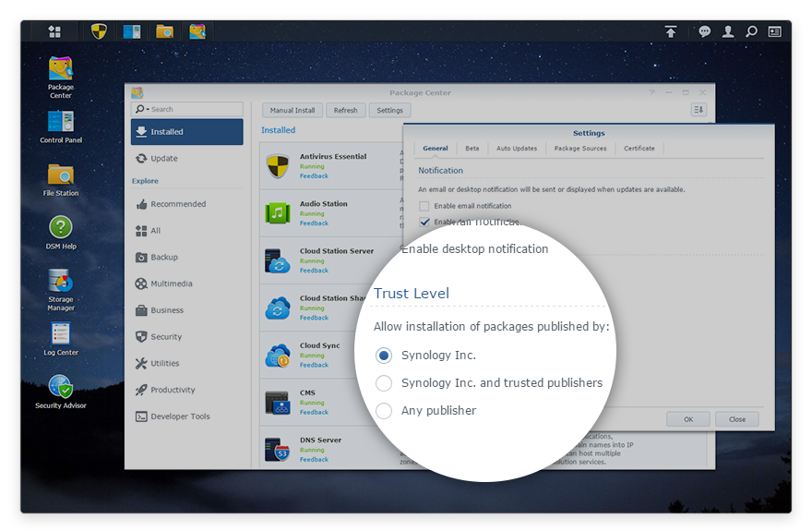Open the Productivity category
Screen dimensions: 812x531
point(187,390)
